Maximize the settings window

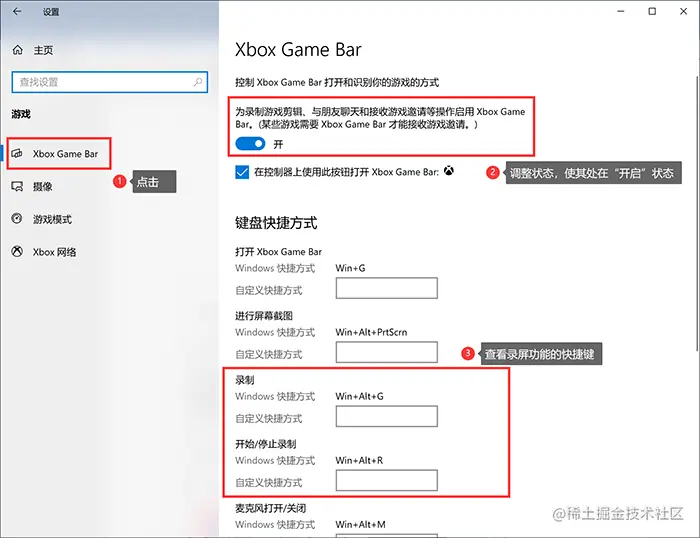coord(652,11)
